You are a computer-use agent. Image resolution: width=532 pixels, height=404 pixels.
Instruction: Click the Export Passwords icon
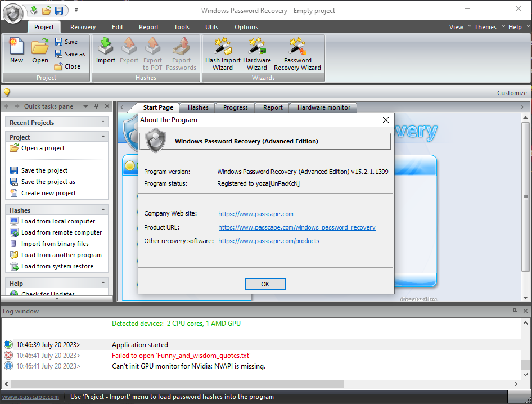[x=181, y=54]
